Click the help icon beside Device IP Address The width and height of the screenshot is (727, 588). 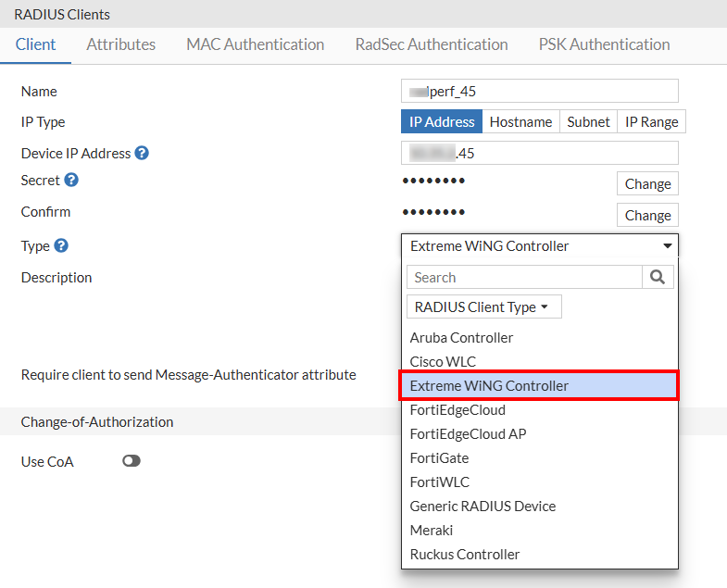point(142,153)
